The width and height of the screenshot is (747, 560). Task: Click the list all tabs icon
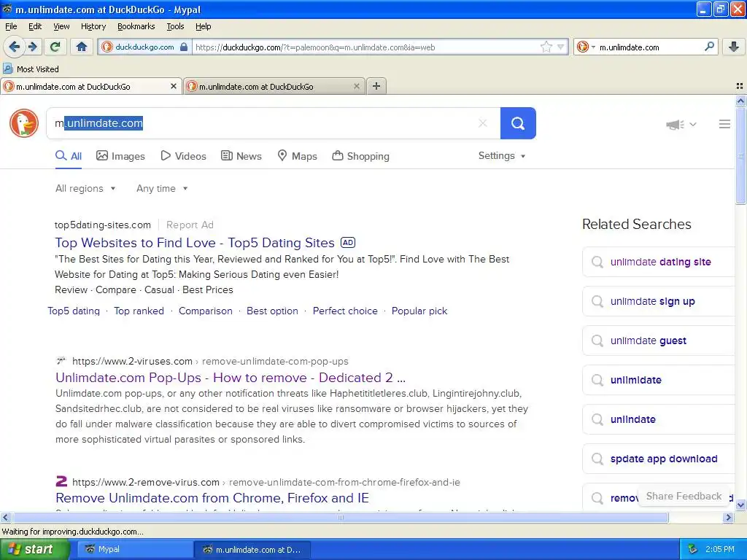click(740, 86)
